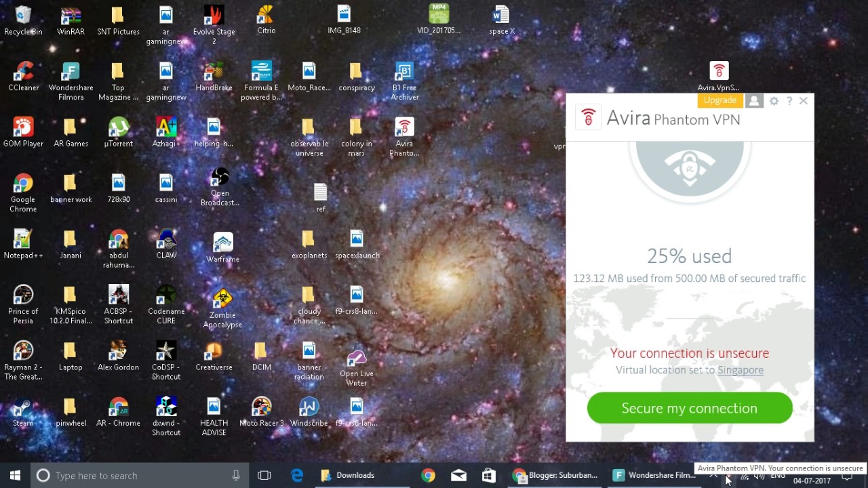Click the green Secure my connection button
This screenshot has width=868, height=488.
[x=690, y=408]
